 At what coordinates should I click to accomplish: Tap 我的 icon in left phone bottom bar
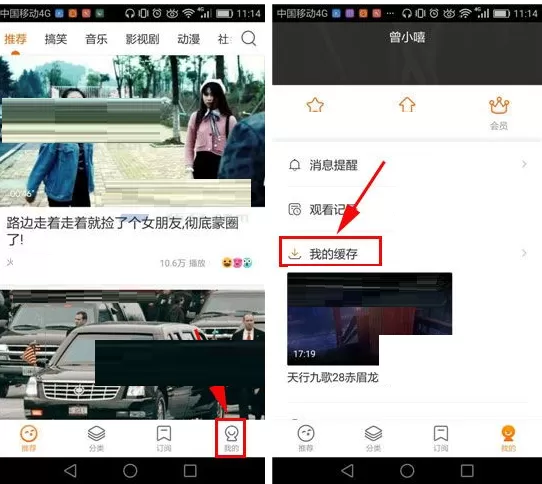(x=231, y=438)
